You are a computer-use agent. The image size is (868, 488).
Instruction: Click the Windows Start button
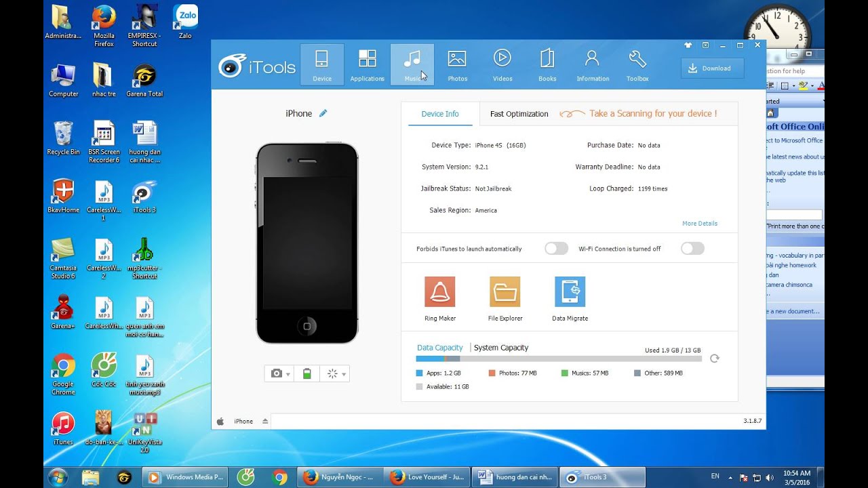58,477
